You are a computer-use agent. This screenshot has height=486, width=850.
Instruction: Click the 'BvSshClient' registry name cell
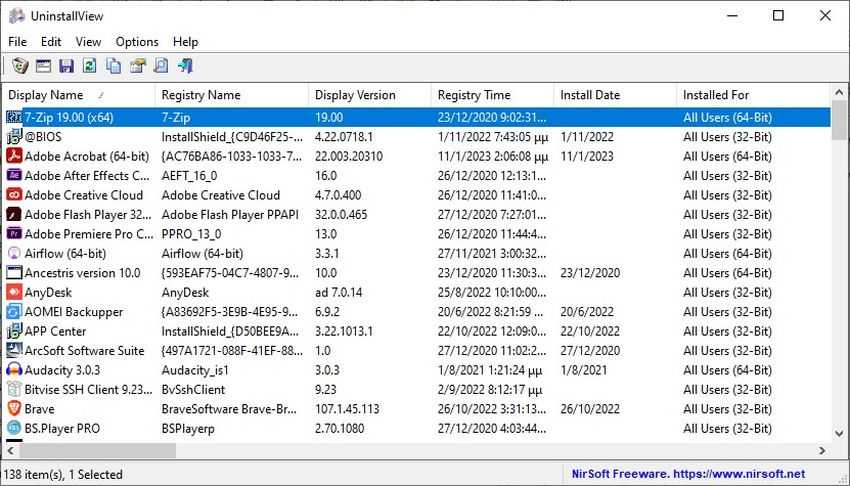point(193,390)
